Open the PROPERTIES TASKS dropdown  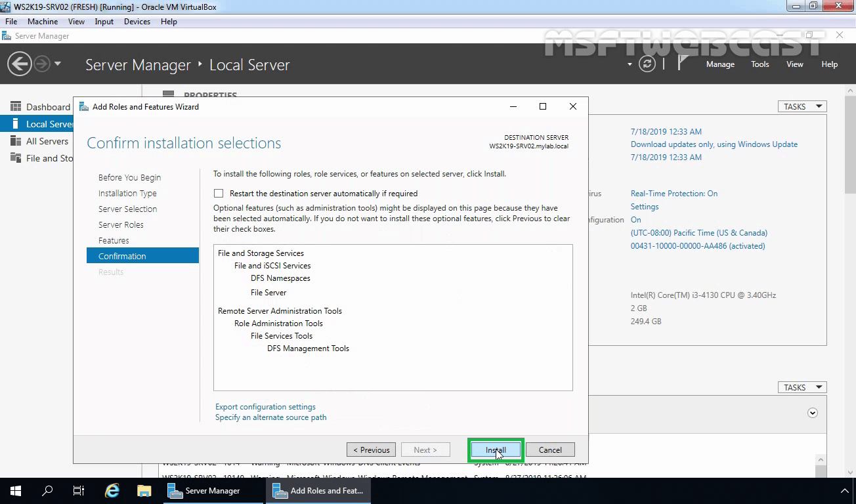[x=802, y=106]
